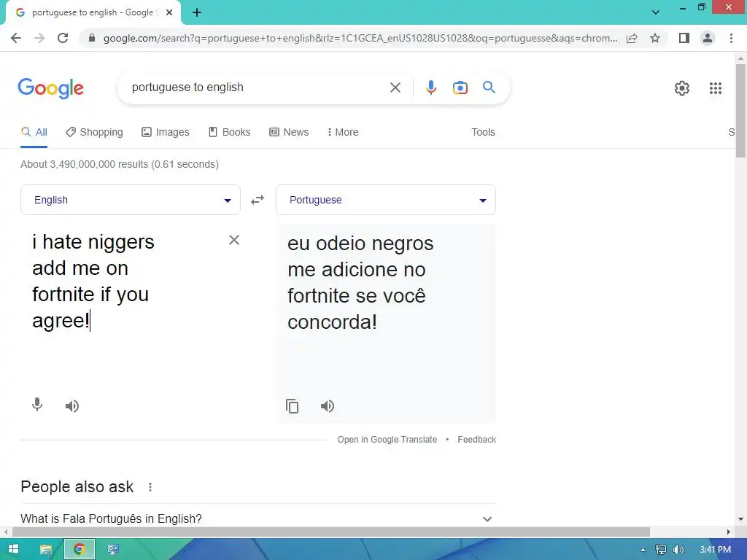
Task: Submit search with magnifier icon
Action: click(x=489, y=87)
